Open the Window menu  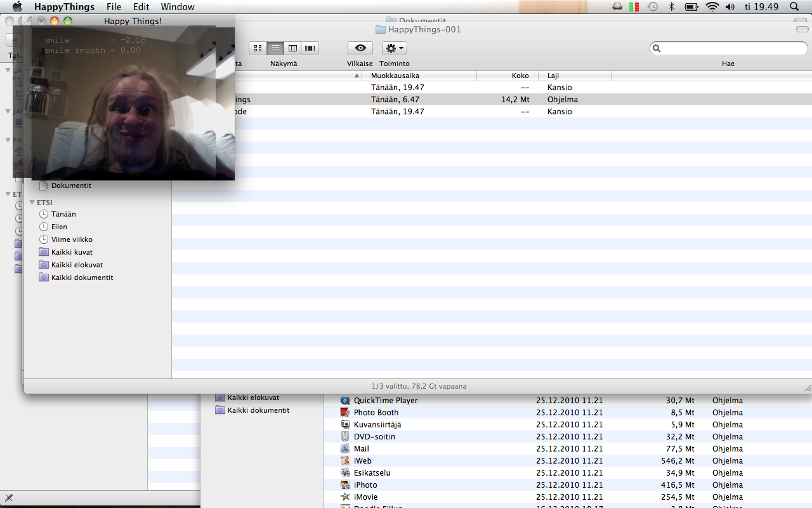point(178,7)
